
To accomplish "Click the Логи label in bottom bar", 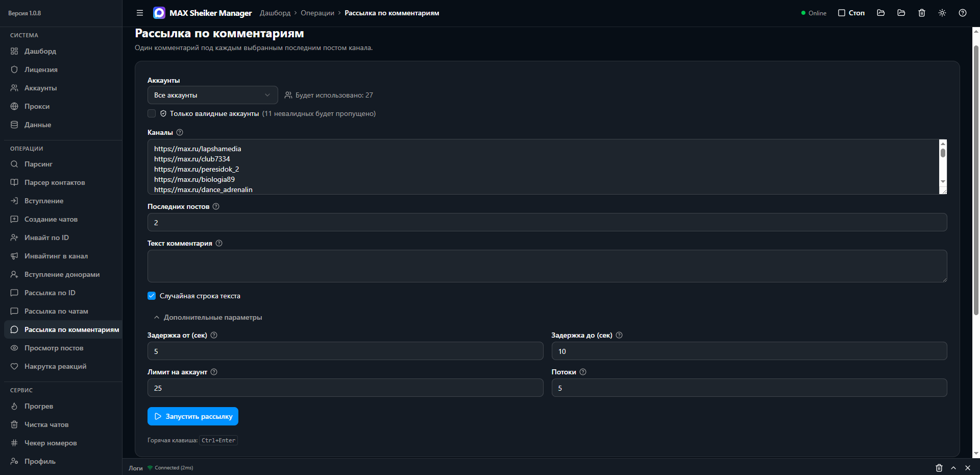I will [x=136, y=468].
